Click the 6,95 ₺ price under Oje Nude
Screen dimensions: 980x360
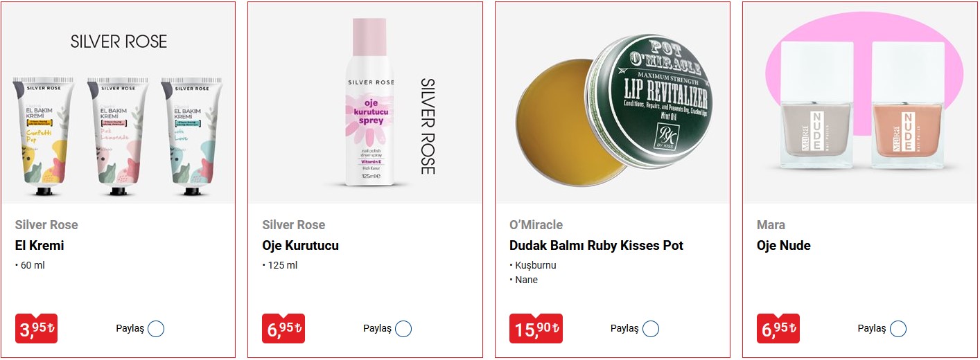[x=778, y=329]
